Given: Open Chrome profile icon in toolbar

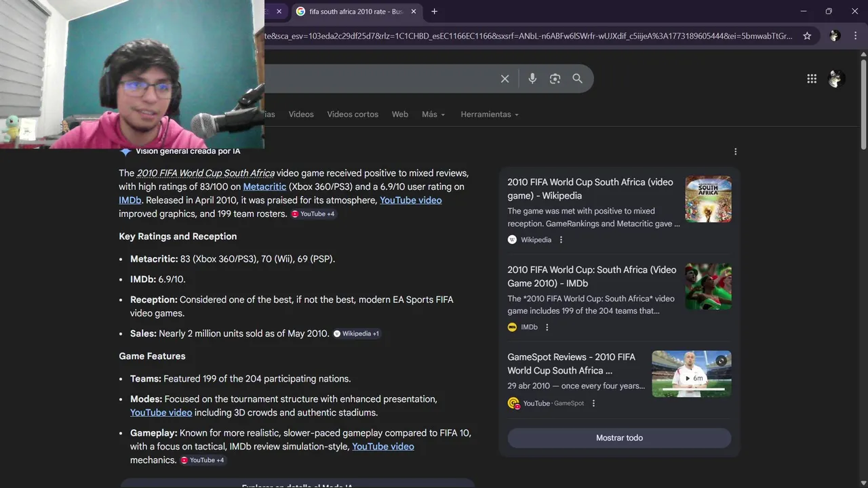Looking at the screenshot, I should pos(835,36).
